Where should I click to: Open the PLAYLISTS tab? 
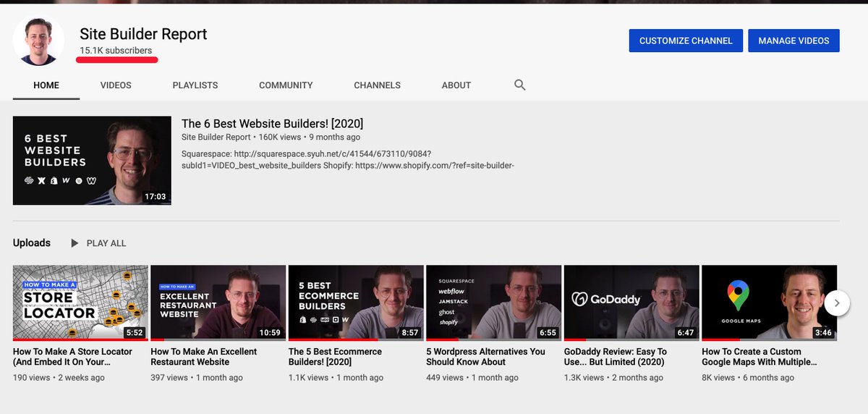[x=195, y=85]
